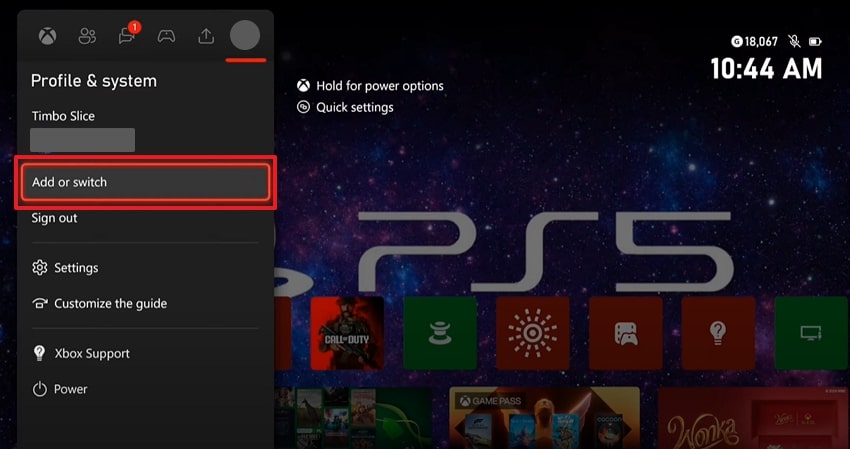Click the Gamerscore 18,067 indicator
The height and width of the screenshot is (449, 850).
tap(755, 41)
